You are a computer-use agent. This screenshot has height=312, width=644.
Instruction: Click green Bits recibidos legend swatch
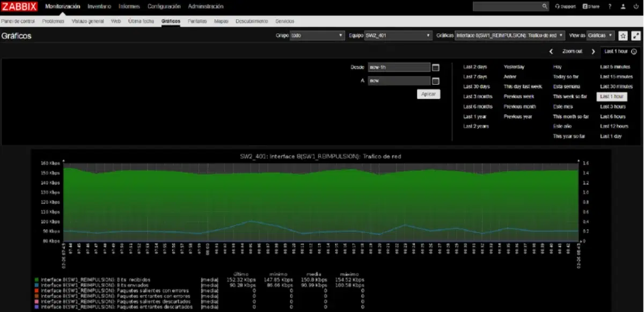point(36,280)
